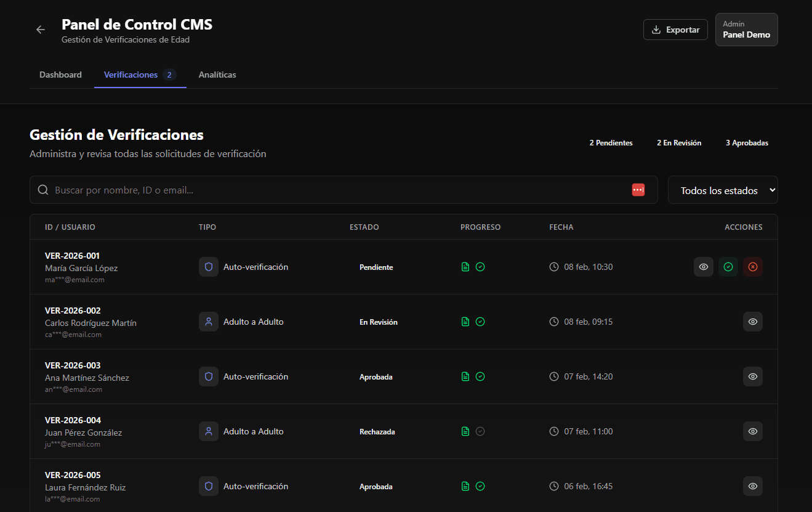The height and width of the screenshot is (512, 812).
Task: Click the 2 En Revisión status counter
Action: click(679, 143)
